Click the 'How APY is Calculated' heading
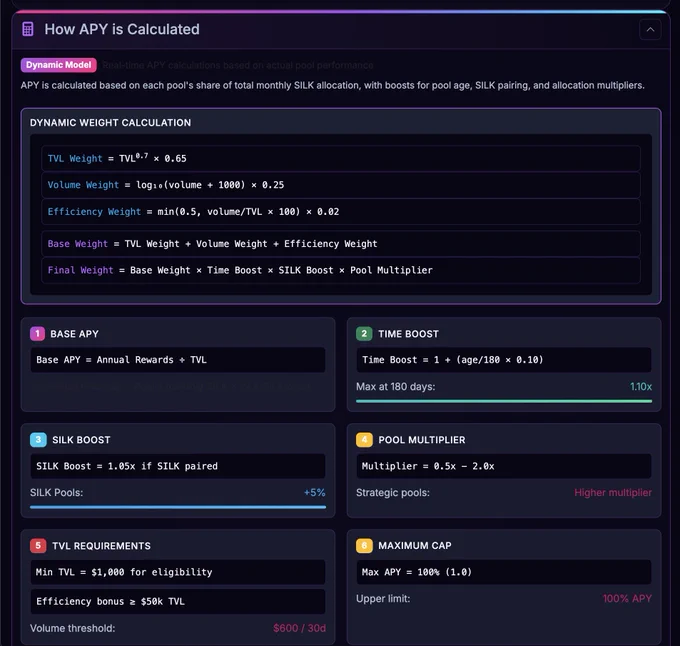 coord(122,29)
